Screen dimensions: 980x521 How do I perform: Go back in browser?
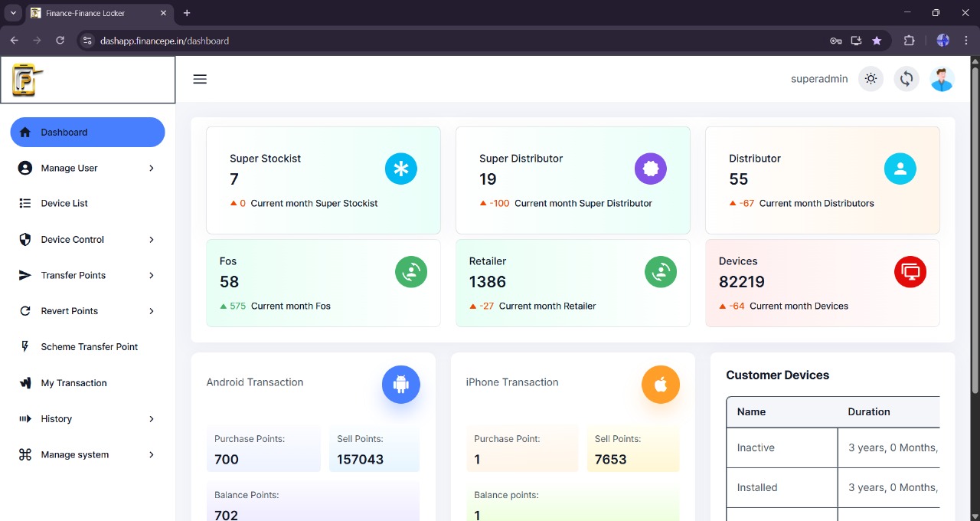coord(14,41)
